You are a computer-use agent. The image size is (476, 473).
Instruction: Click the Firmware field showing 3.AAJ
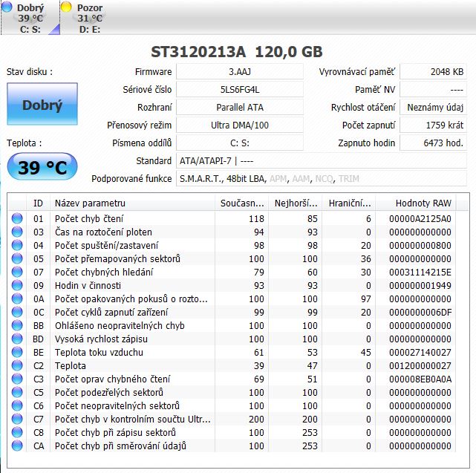[x=239, y=72]
